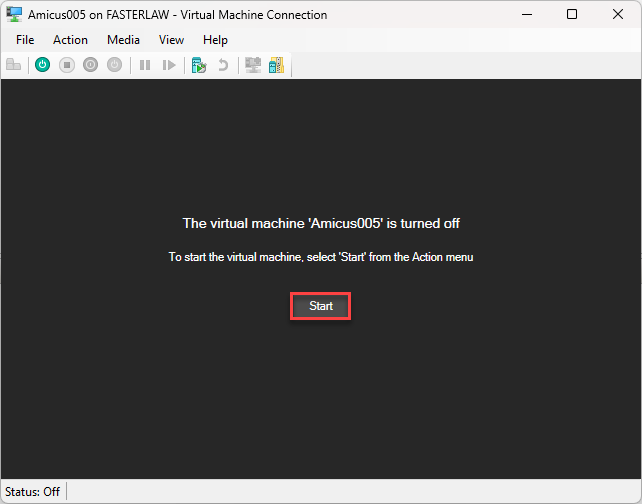This screenshot has height=504, width=642.
Task: Click the 'To start the virtual machine' instruction text
Action: (x=321, y=257)
